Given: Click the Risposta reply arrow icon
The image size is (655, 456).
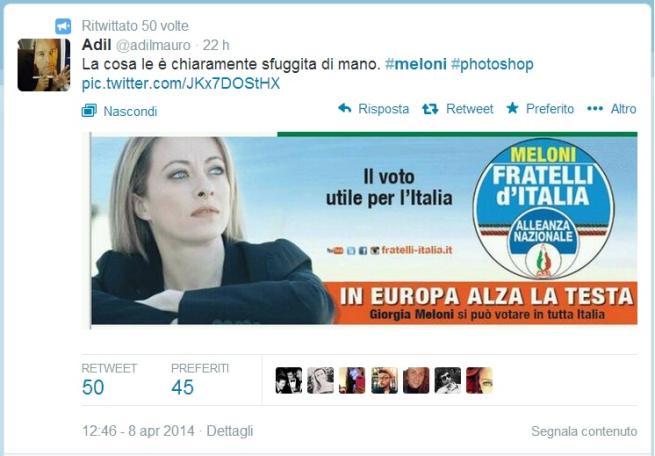Looking at the screenshot, I should [x=345, y=109].
